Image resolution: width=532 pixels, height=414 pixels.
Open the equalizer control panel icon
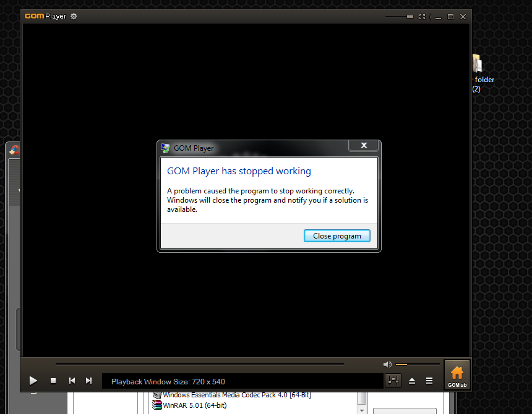click(x=393, y=381)
